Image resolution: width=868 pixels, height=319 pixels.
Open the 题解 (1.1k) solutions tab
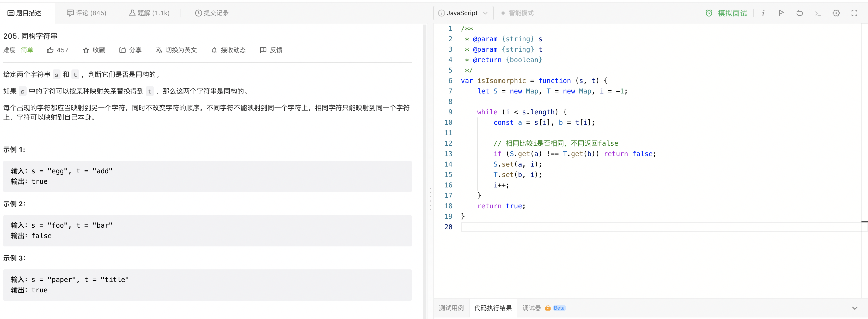pos(149,13)
